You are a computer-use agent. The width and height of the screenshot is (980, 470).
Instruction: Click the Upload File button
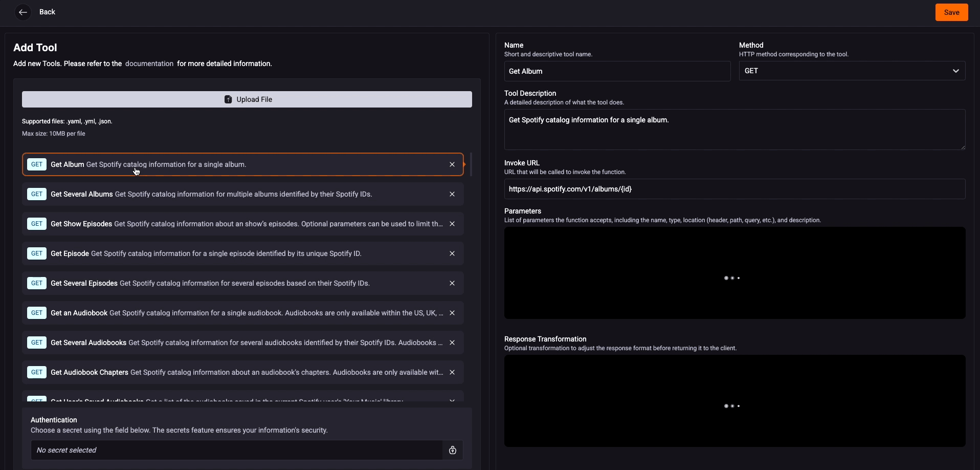click(247, 99)
